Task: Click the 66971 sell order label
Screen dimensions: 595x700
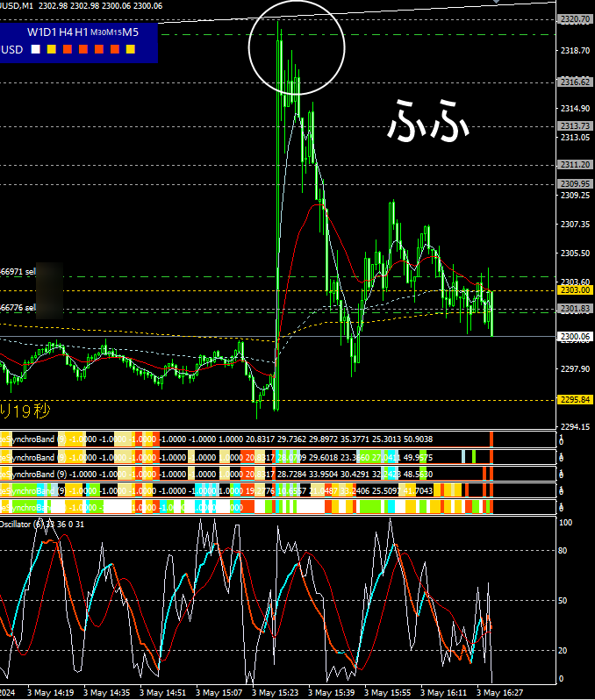Action: click(18, 271)
